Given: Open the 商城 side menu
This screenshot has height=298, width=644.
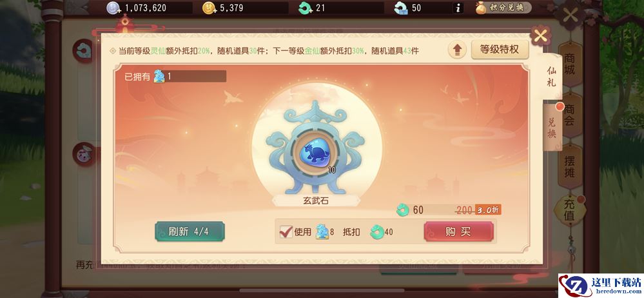Looking at the screenshot, I should (x=570, y=65).
